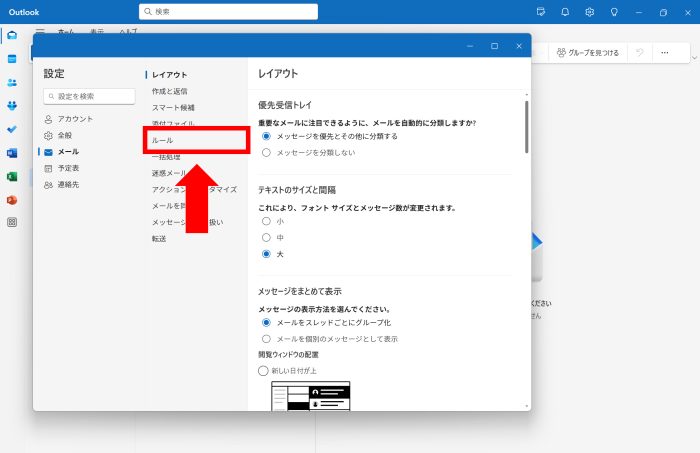Select text size 中 radio button
Viewport: 700px width, 453px height.
tap(266, 238)
